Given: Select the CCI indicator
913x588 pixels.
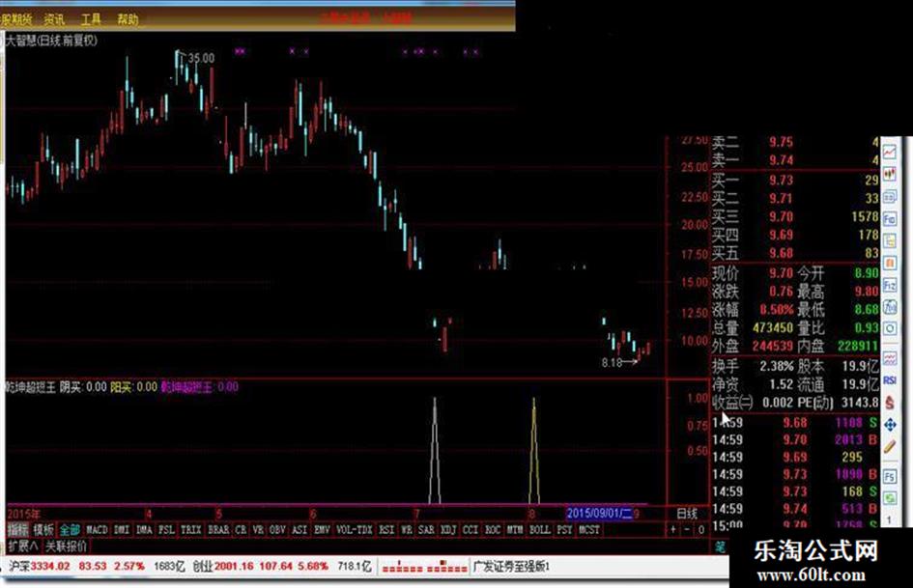Looking at the screenshot, I should [471, 530].
